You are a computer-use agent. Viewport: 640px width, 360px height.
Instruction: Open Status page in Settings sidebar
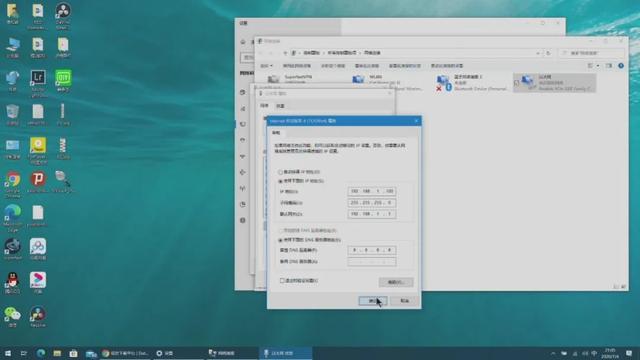(243, 93)
